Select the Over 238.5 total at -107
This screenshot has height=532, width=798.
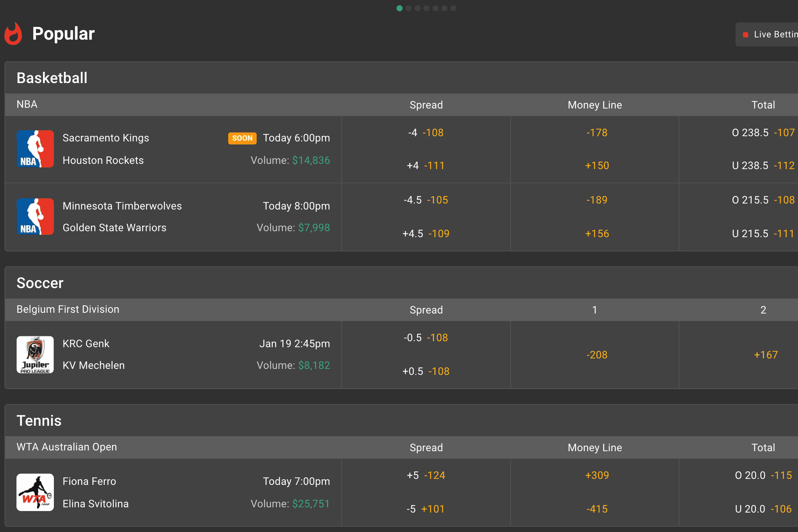(763, 132)
